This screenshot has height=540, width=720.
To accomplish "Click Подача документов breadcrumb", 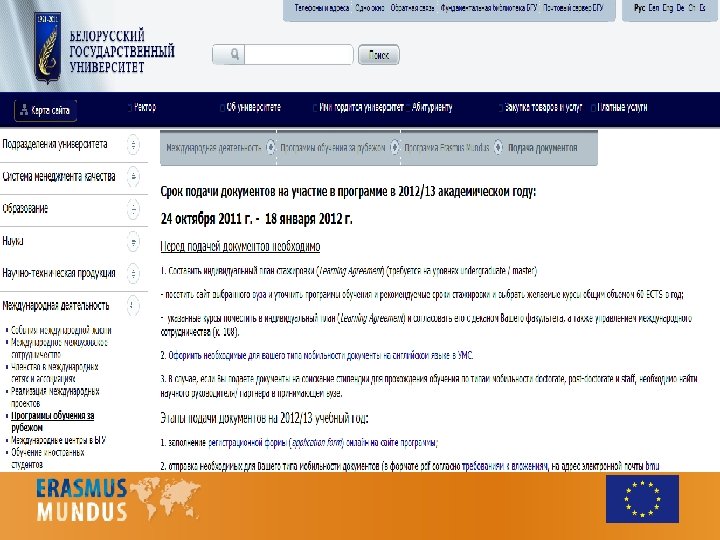I will tap(542, 147).
